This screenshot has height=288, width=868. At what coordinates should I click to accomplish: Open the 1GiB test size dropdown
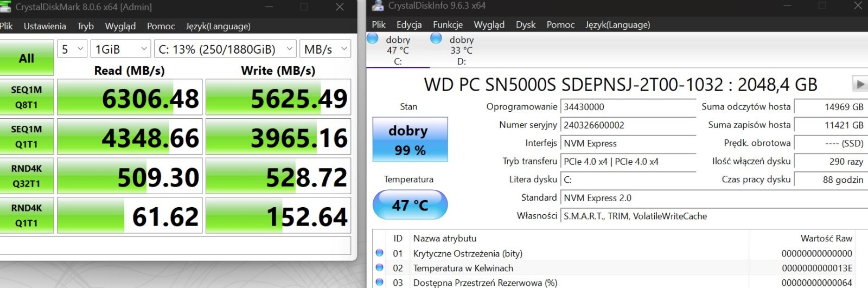click(120, 49)
